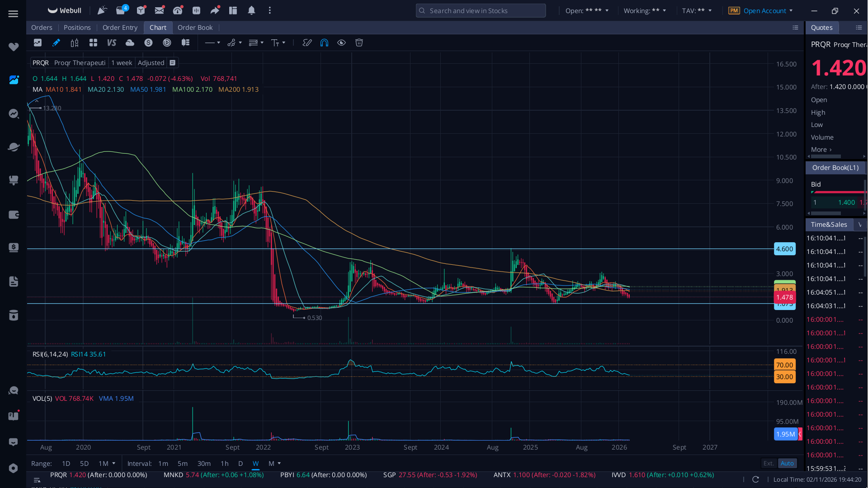Switch to the Orders tab

(42, 28)
